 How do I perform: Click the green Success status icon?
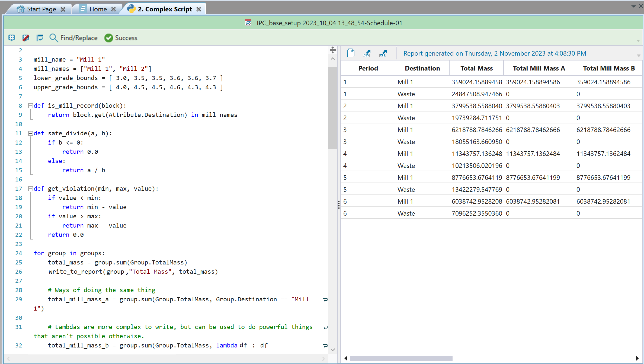[x=108, y=38]
